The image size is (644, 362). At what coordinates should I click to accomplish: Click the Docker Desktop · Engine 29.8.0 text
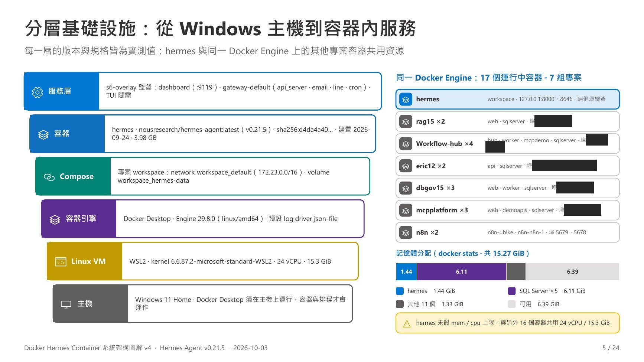[231, 219]
